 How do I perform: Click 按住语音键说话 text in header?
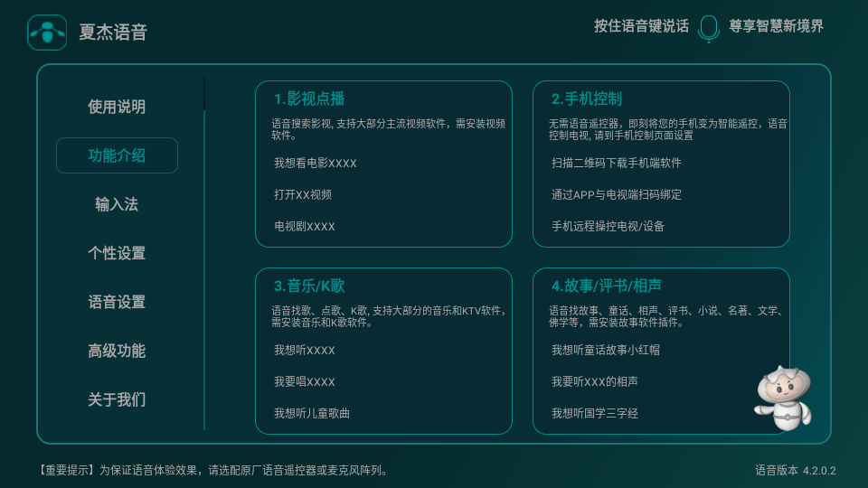pos(641,26)
